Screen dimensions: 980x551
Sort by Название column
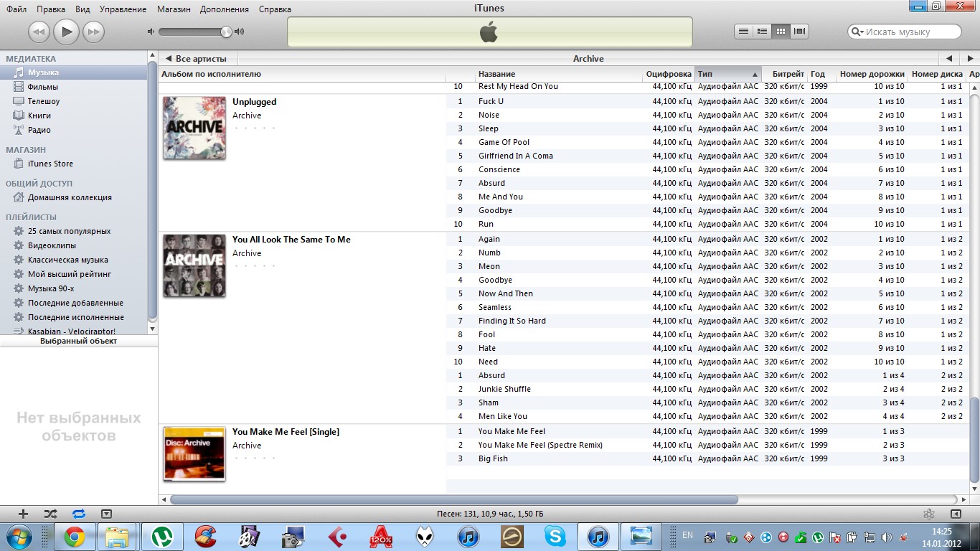tap(559, 74)
